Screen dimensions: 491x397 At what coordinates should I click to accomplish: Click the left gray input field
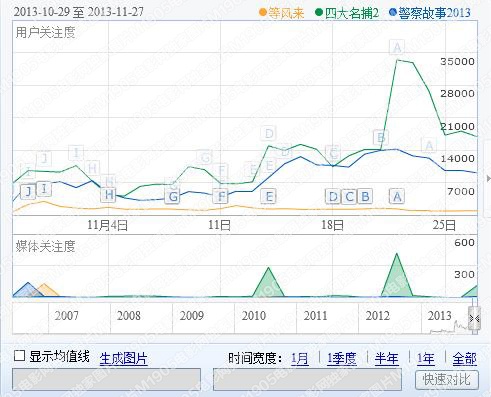click(106, 379)
